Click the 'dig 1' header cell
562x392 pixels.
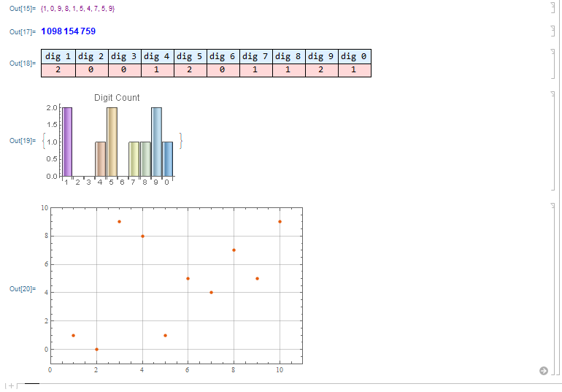(x=58, y=57)
